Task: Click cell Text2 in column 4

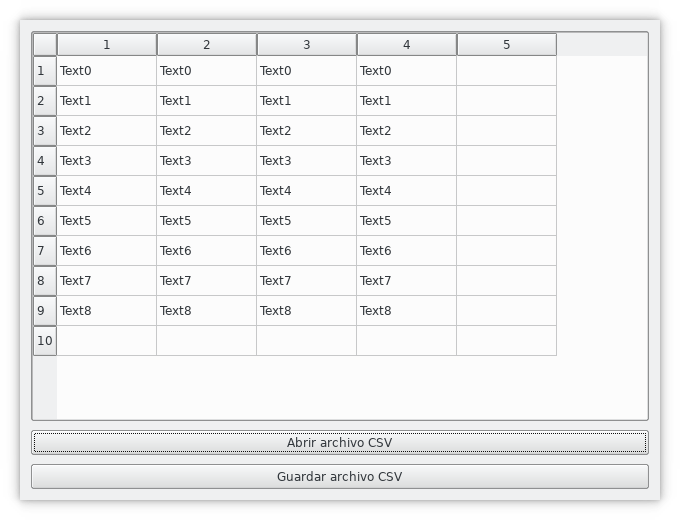Action: tap(407, 131)
